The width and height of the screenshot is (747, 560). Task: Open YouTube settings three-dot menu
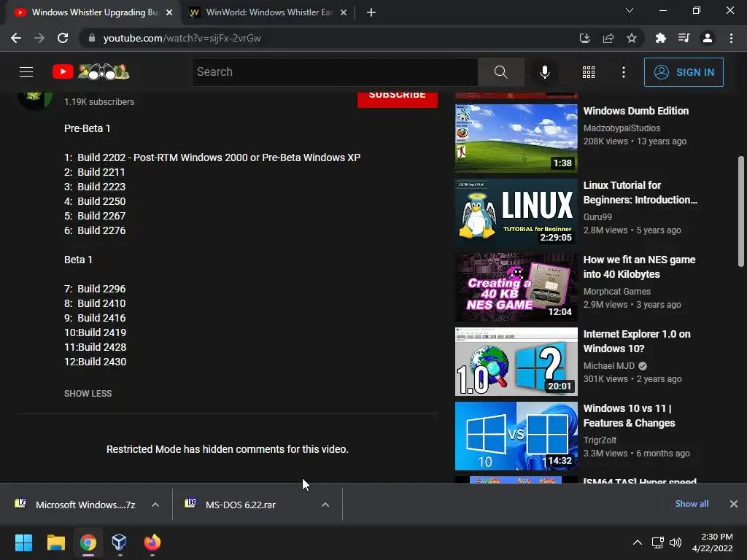(x=624, y=72)
